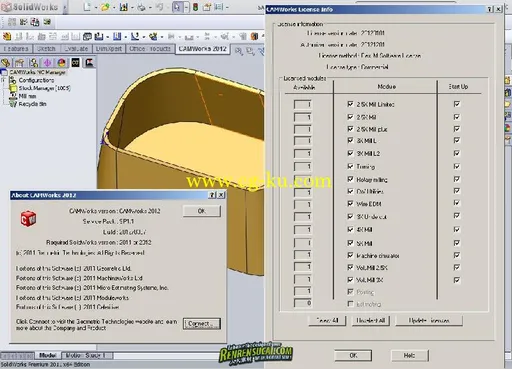Toggle the Wire EDM module checkbox
This screenshot has height=369, width=512.
click(x=350, y=203)
